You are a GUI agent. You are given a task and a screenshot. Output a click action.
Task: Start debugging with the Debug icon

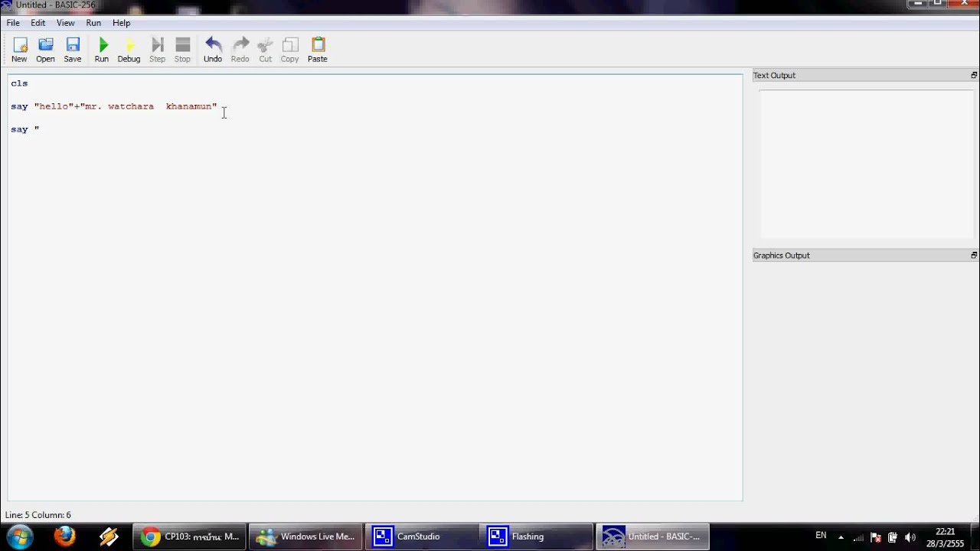coord(129,50)
